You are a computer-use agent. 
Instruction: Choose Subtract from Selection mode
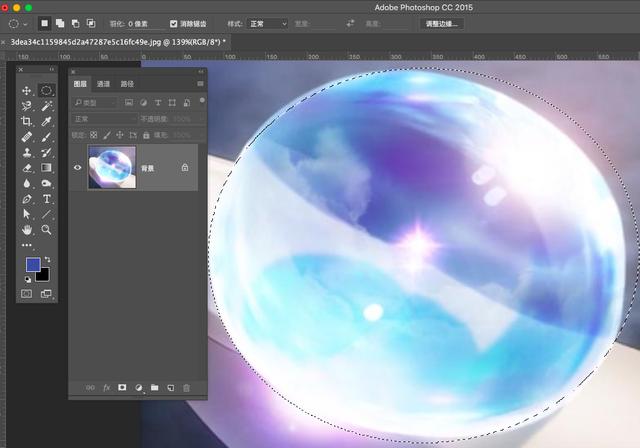76,23
